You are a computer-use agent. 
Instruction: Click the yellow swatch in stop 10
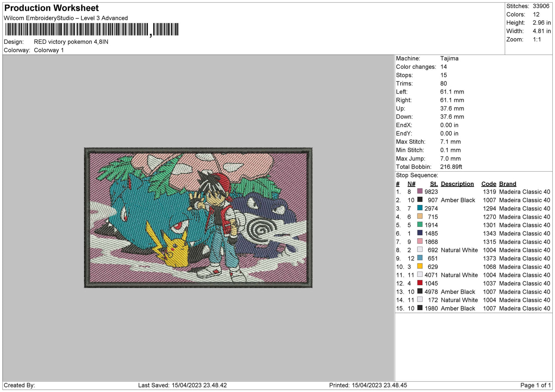[420, 266]
